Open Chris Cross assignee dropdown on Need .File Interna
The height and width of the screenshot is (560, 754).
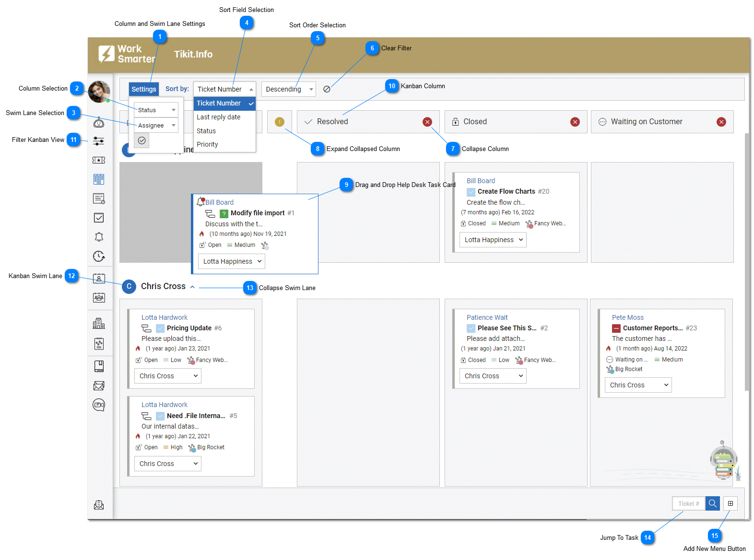point(168,464)
